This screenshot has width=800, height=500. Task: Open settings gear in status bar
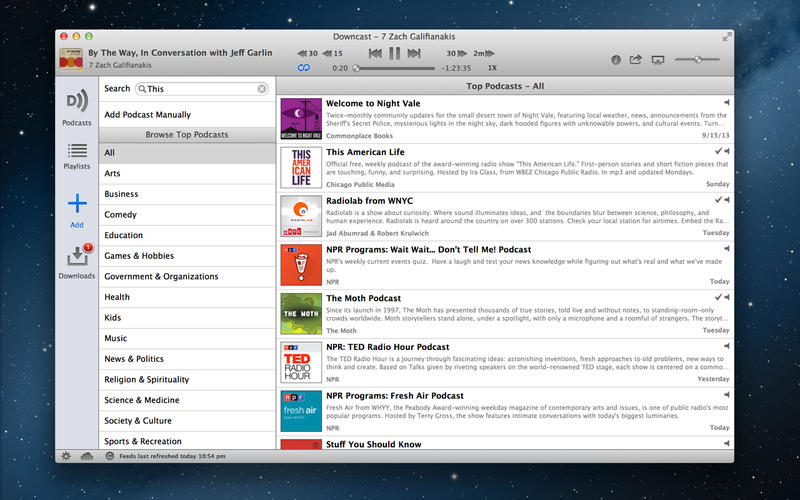[66, 456]
